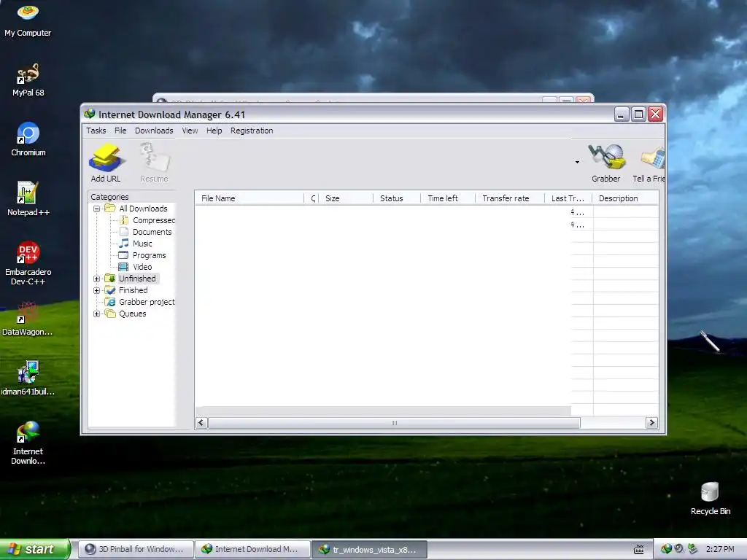The height and width of the screenshot is (560, 747).
Task: Select the DataWagon desktop shortcut
Action: [x=28, y=319]
